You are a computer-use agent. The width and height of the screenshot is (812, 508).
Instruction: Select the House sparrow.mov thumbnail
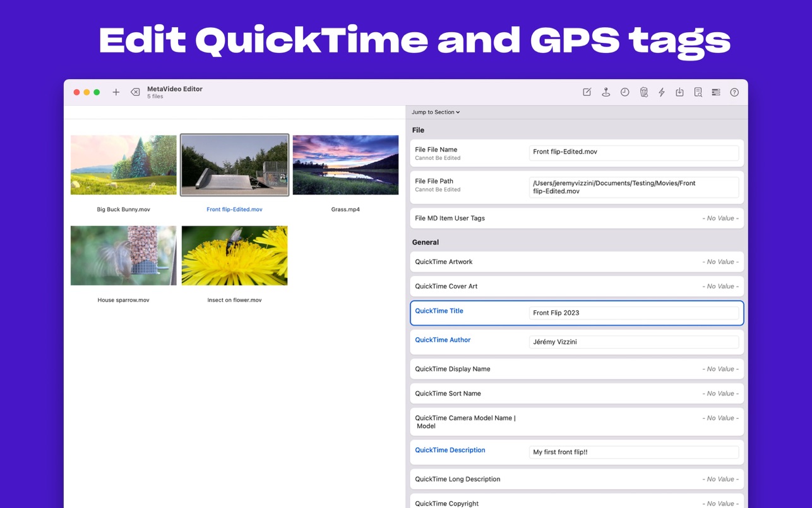(124, 255)
